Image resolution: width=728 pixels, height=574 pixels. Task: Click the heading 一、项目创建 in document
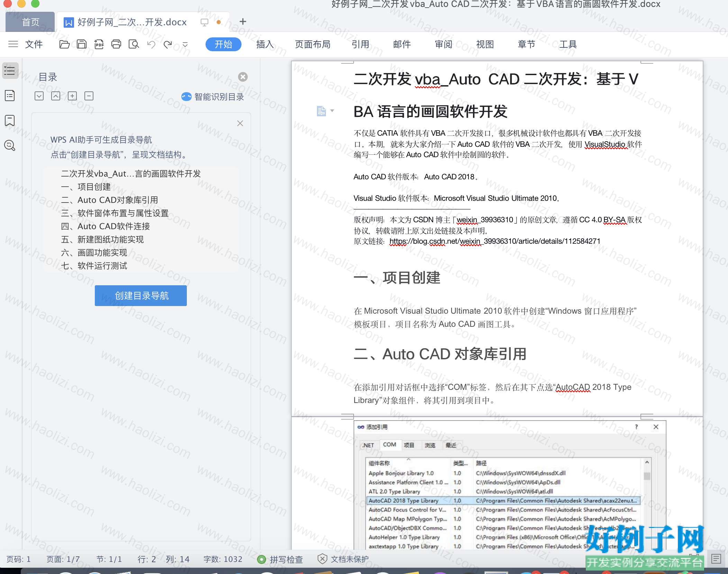397,278
